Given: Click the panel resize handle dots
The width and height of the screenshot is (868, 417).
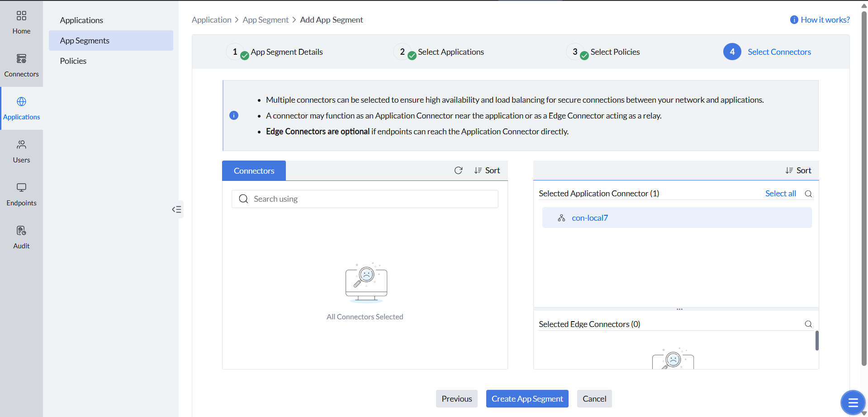Looking at the screenshot, I should (679, 309).
